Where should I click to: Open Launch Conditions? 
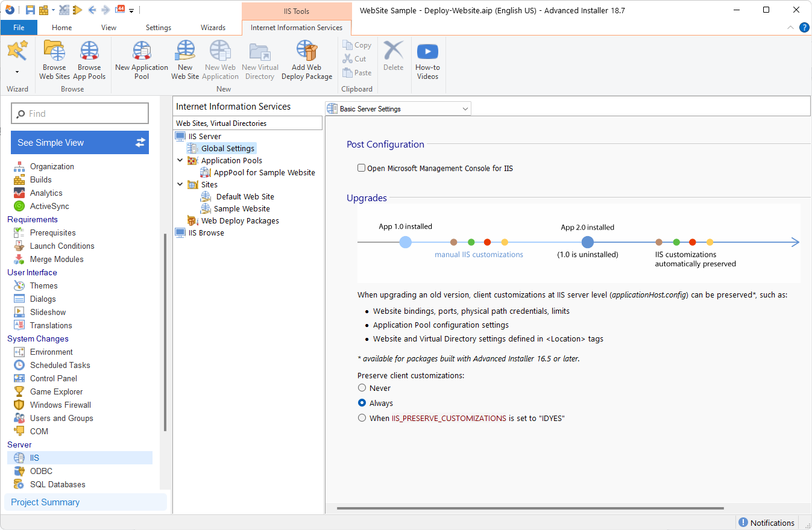62,246
